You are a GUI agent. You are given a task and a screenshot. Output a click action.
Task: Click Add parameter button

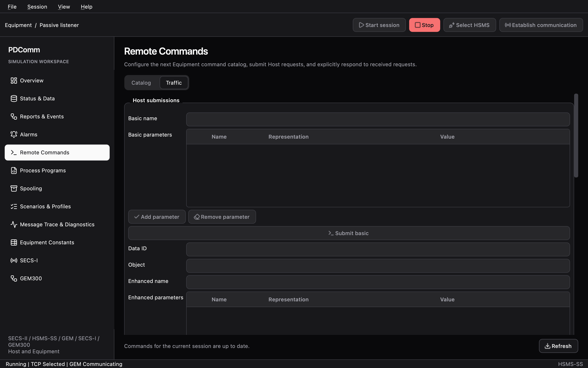tap(157, 217)
